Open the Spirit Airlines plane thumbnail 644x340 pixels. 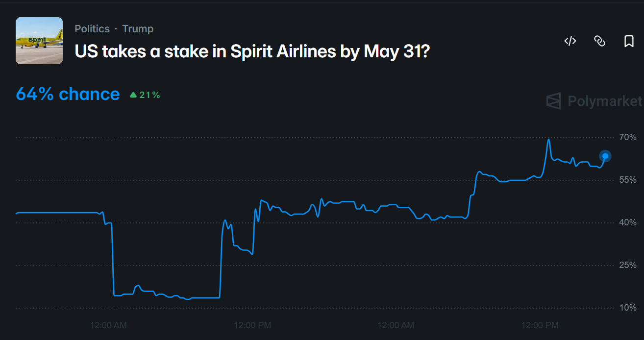pos(39,41)
